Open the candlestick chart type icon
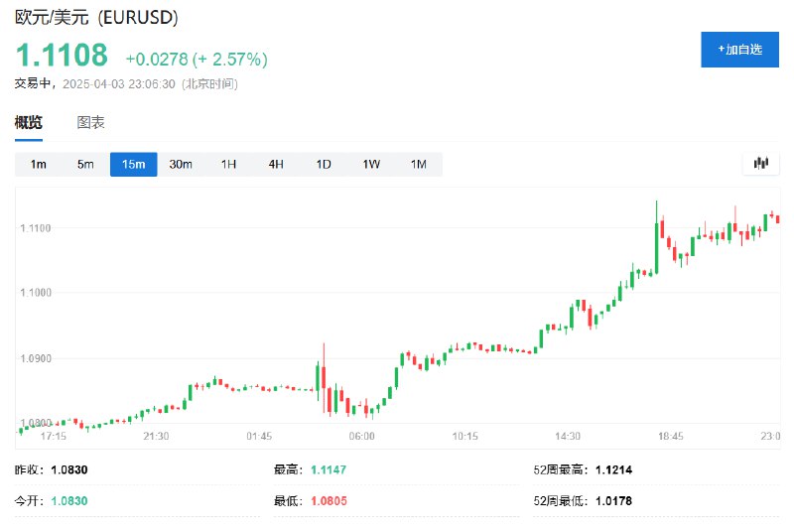 (760, 164)
